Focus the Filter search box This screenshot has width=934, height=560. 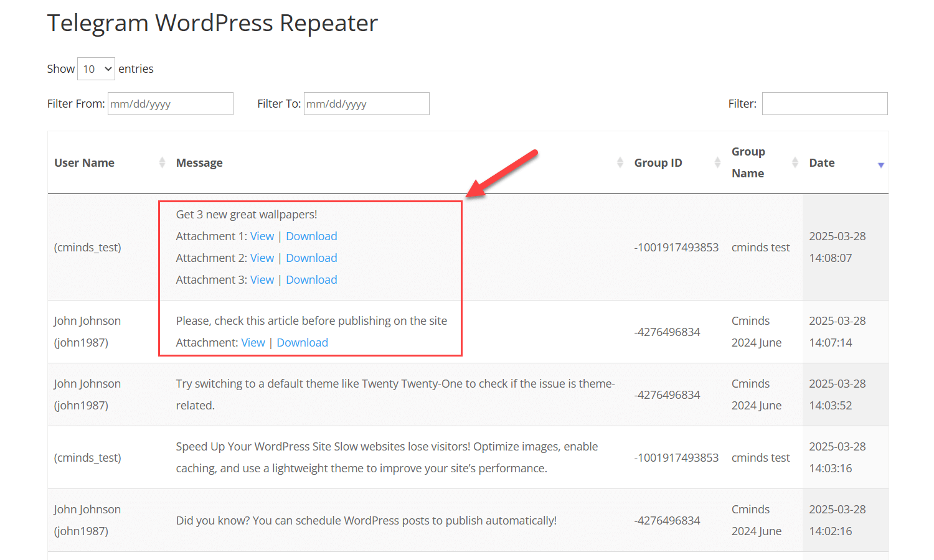824,104
